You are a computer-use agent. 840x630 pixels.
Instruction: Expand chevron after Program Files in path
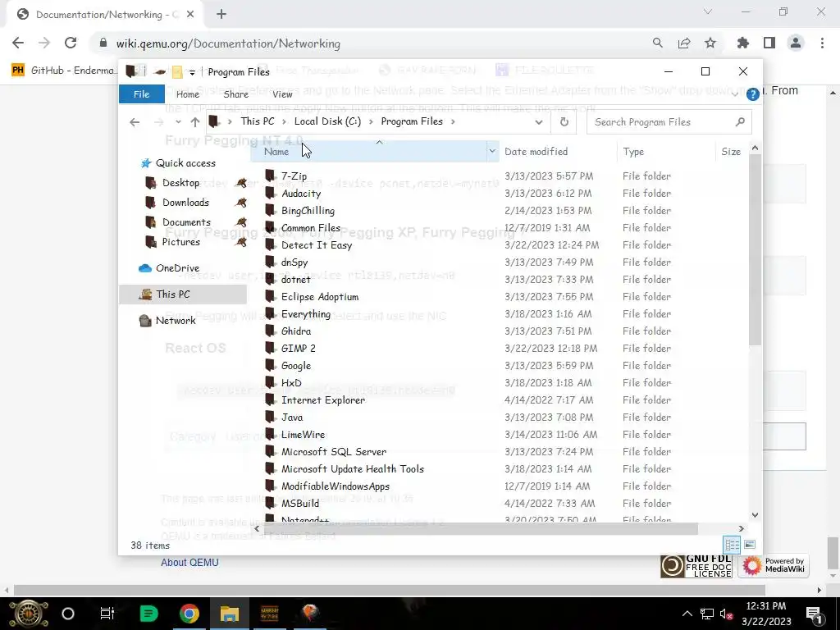[453, 122]
